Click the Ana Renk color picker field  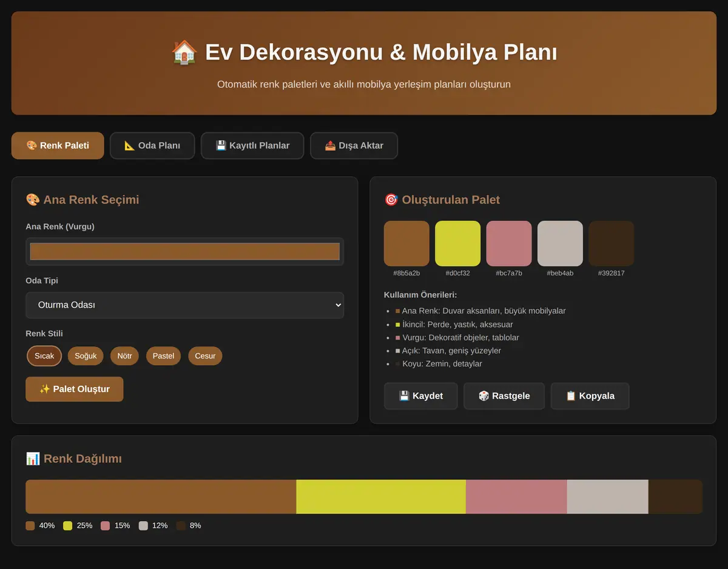184,251
